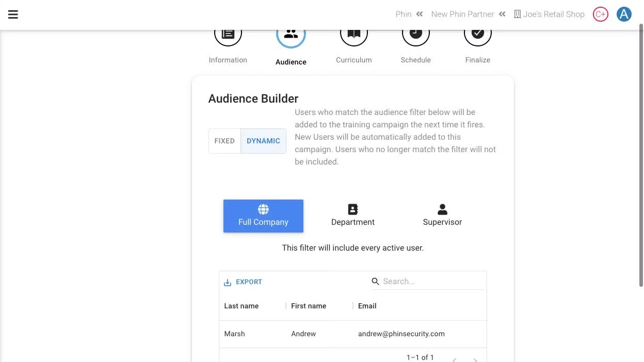Image resolution: width=644 pixels, height=362 pixels.
Task: Click the Department contact book icon
Action: pyautogui.click(x=353, y=209)
